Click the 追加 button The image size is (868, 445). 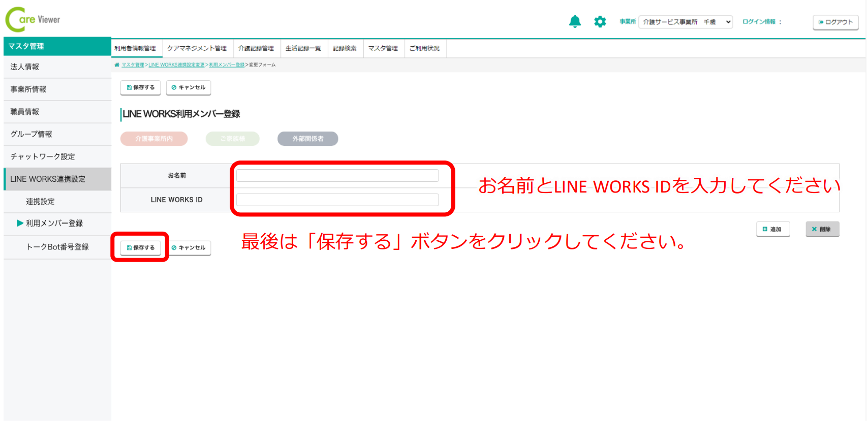point(773,229)
